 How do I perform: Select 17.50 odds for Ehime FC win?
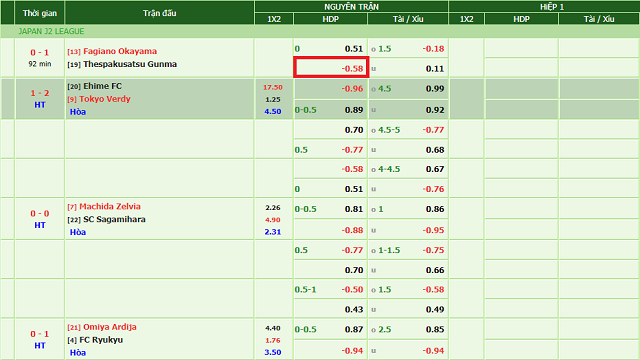pos(273,87)
